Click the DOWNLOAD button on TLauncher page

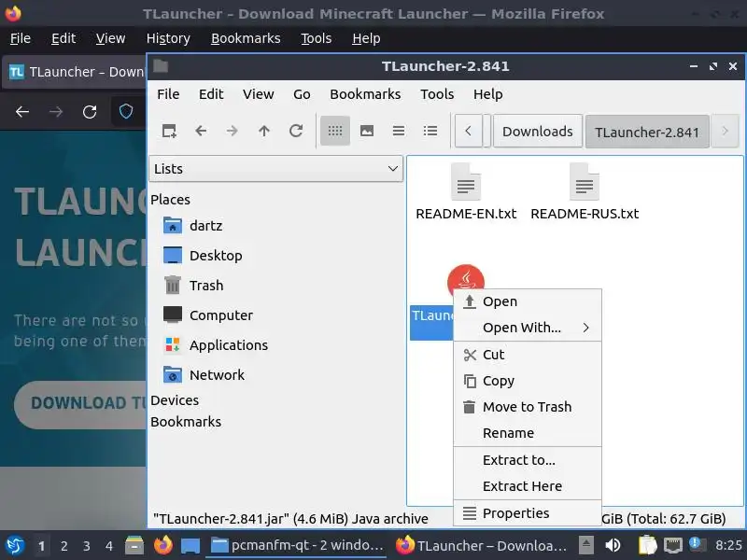pos(81,404)
